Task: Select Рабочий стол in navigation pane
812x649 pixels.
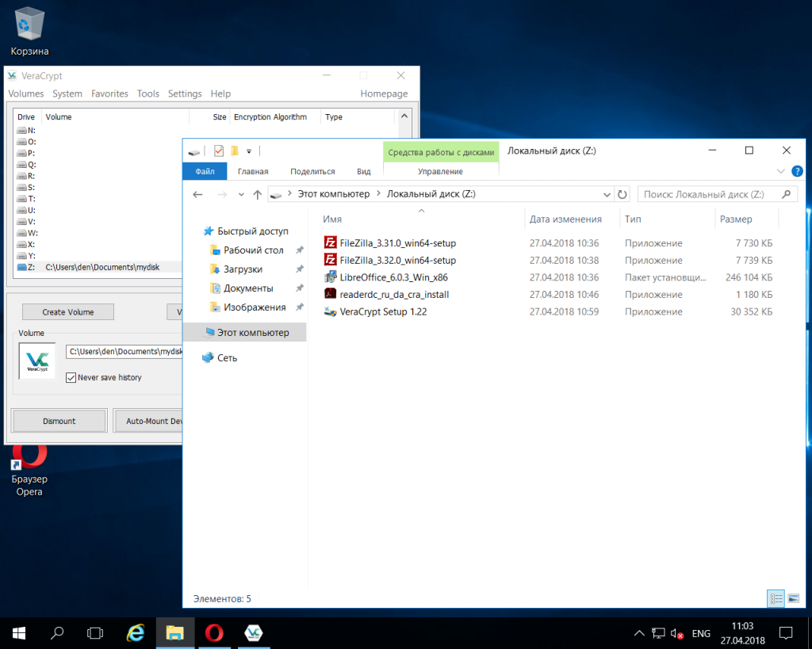Action: coord(253,250)
